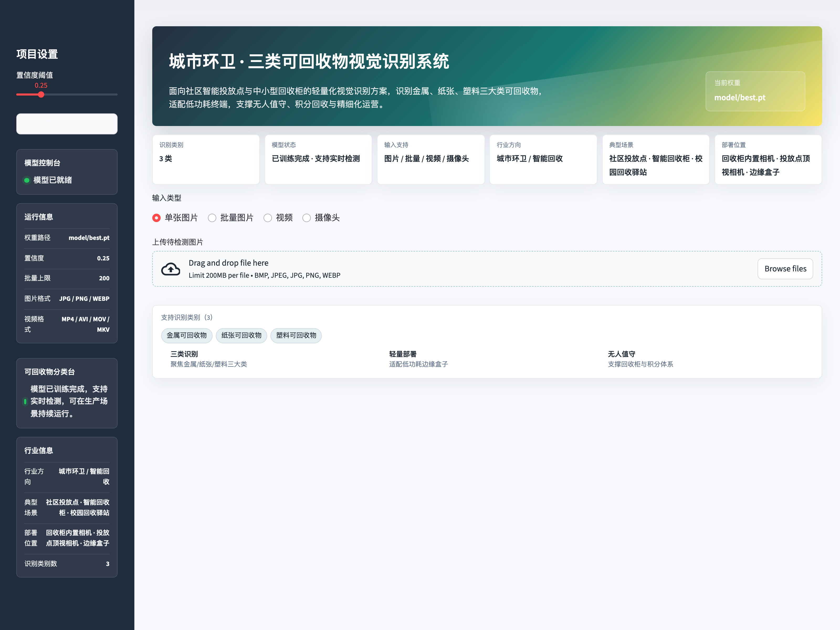Click the 无人值守 feature item

pos(640,359)
